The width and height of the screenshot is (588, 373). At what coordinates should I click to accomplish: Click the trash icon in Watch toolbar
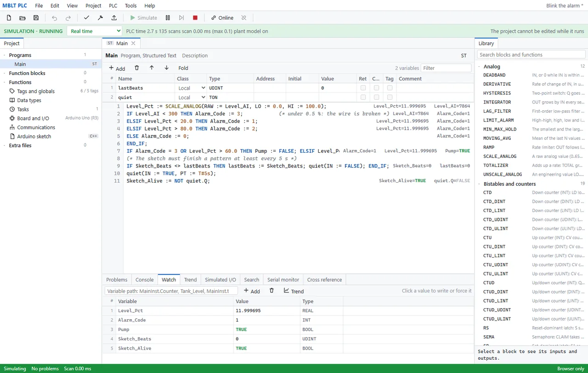point(271,291)
